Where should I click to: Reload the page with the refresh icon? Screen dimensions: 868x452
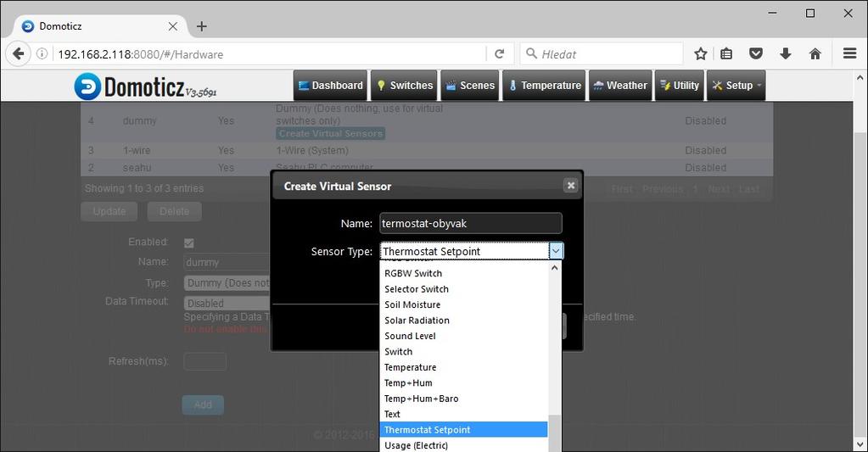pos(499,53)
